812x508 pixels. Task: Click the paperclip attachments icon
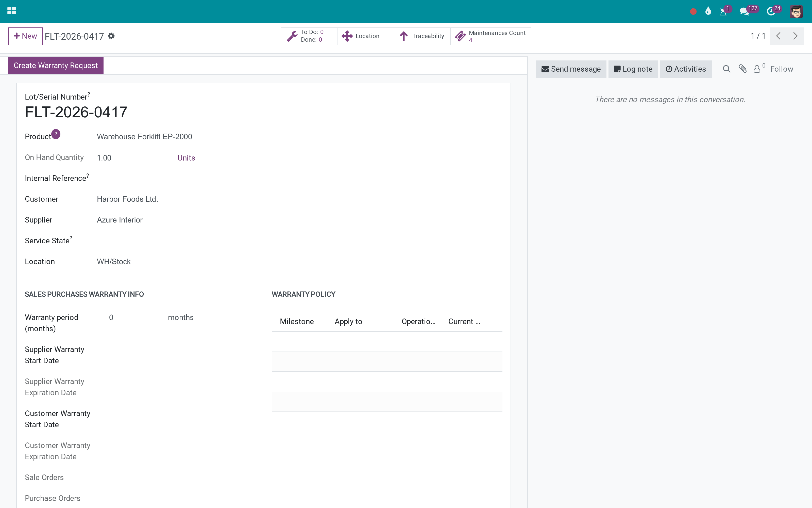(742, 69)
